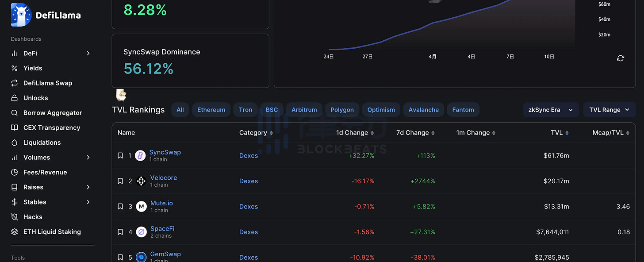
Task: Click SyncSwap TVL value $61.76m
Action: tap(556, 156)
